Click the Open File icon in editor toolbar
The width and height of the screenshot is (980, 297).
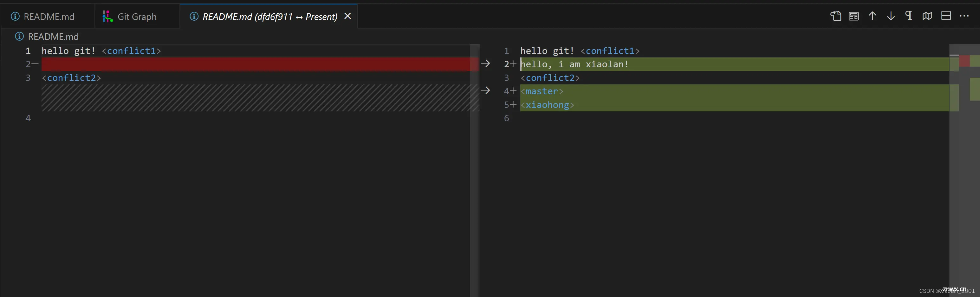835,16
